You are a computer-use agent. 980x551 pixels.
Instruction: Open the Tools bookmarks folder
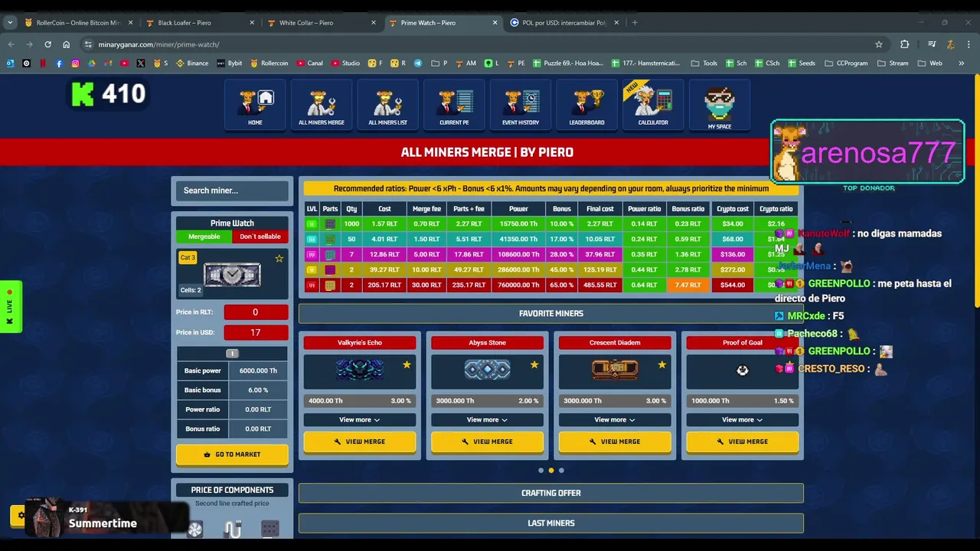point(704,64)
